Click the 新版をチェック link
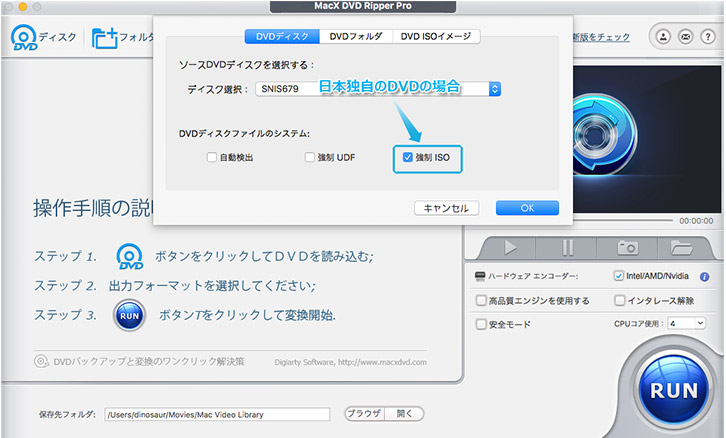 point(601,37)
